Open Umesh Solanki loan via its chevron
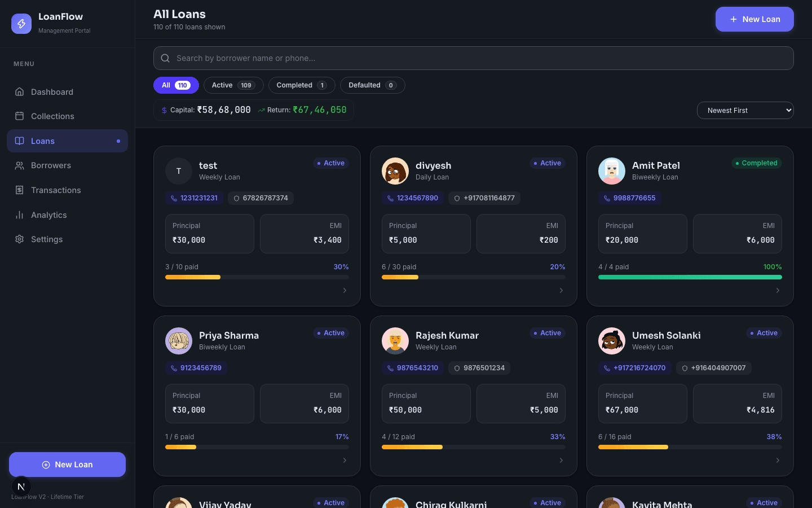Viewport: 812px width, 508px height. (778, 460)
